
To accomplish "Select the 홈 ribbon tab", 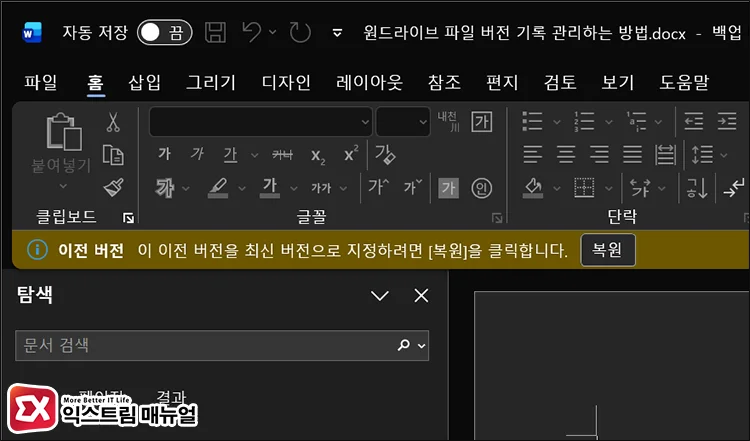I will [x=96, y=82].
